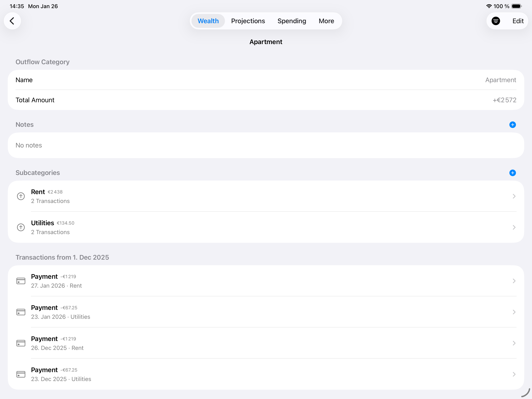This screenshot has width=532, height=399.
Task: Open Payment -€1 219 from 27. Jan 2026
Action: [266, 281]
